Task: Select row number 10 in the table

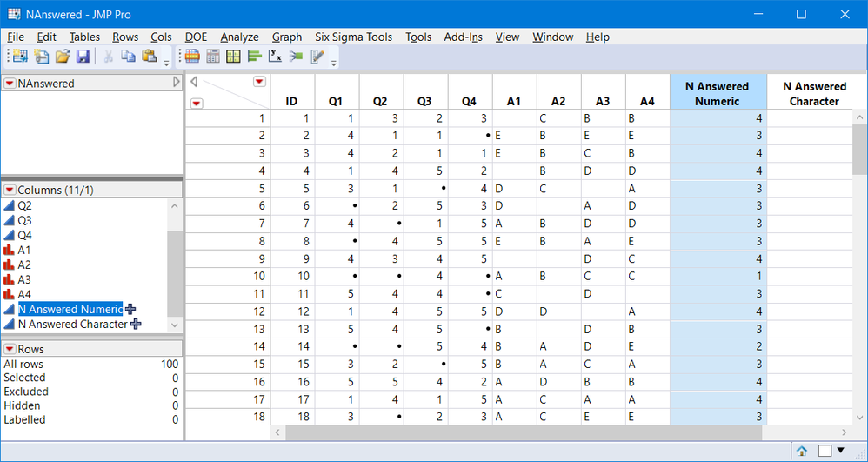Action: click(x=228, y=276)
